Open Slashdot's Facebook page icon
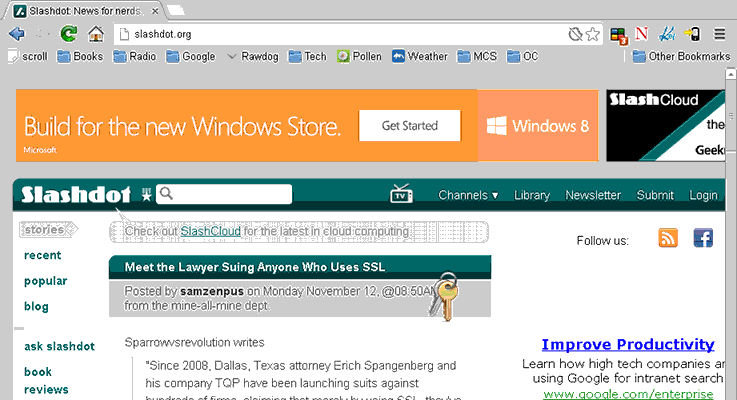This screenshot has width=737, height=400. (x=703, y=238)
